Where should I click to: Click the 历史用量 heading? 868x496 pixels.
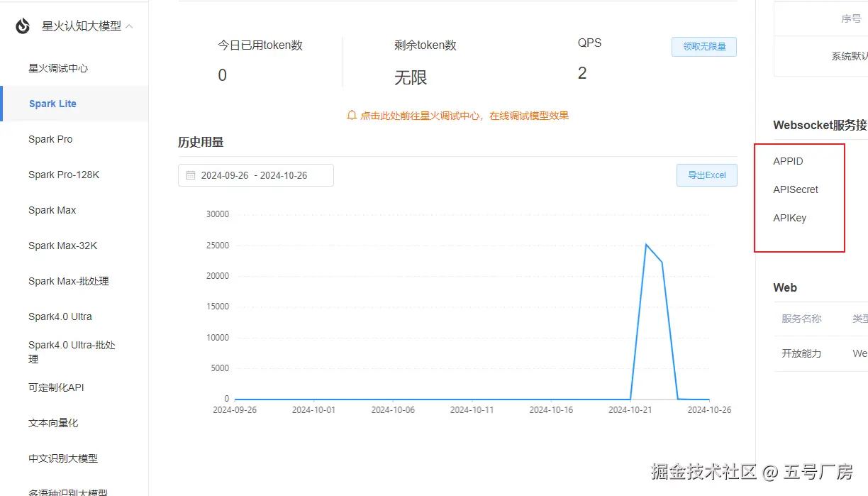pos(201,142)
